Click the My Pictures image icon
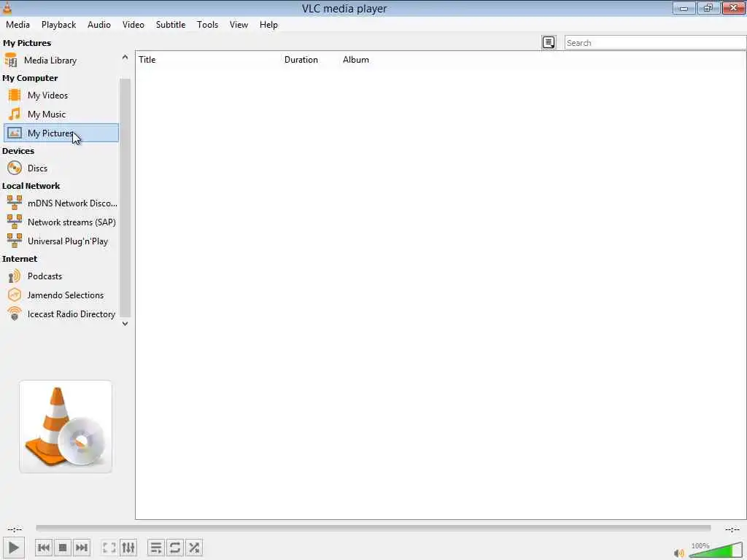 [15, 133]
